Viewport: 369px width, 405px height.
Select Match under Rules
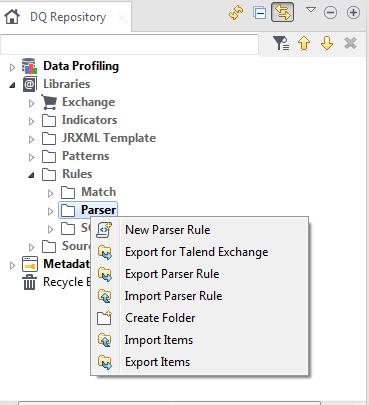(x=99, y=192)
